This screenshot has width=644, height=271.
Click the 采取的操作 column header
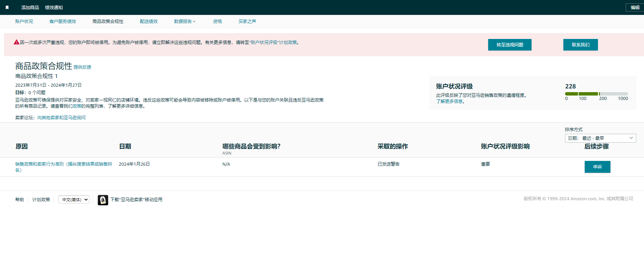pos(393,146)
